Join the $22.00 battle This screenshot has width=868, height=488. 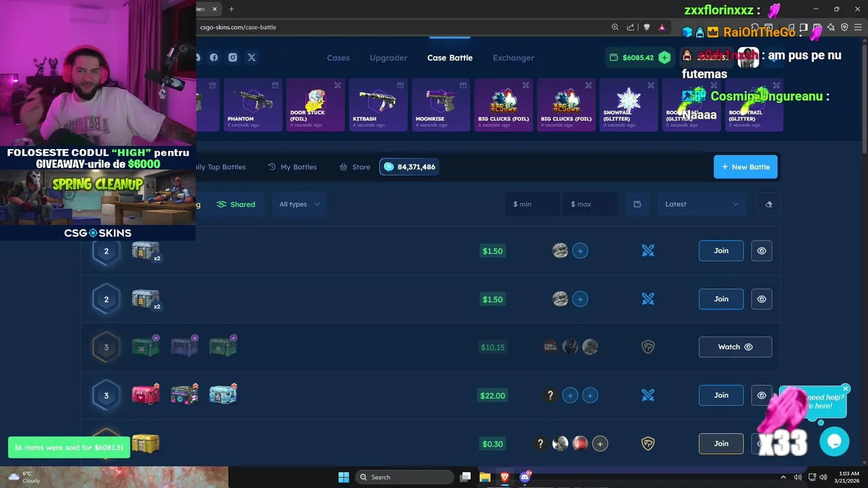[721, 395]
